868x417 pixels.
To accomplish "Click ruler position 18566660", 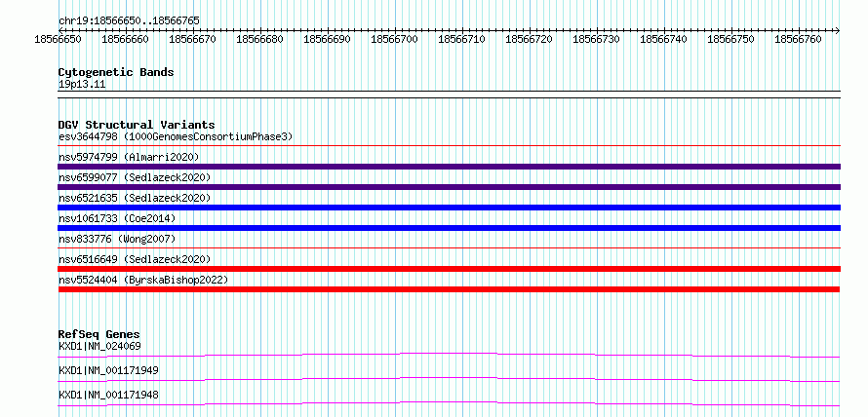I will (125, 39).
